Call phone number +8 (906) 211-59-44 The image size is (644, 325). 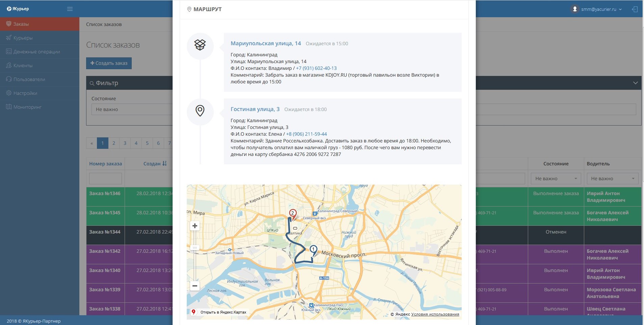(307, 134)
